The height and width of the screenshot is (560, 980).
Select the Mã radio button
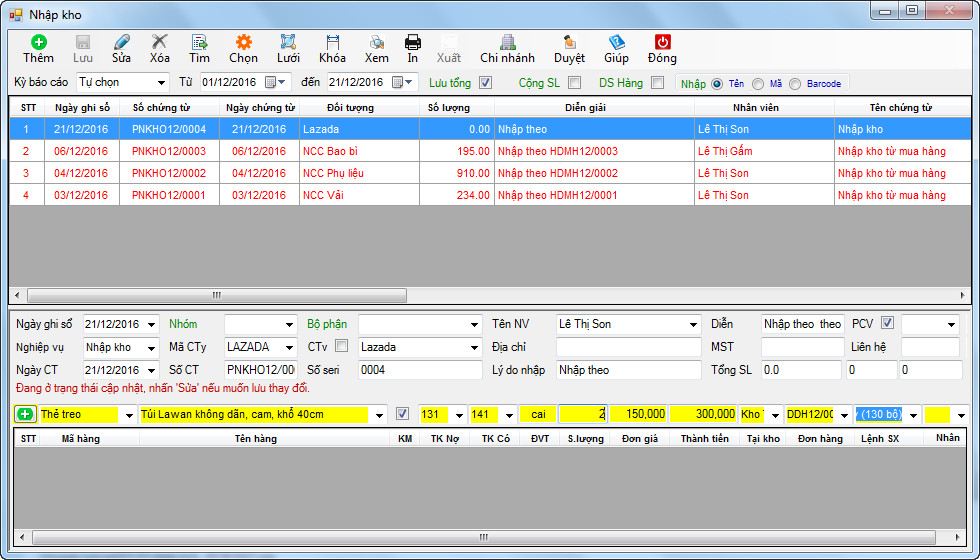click(758, 84)
